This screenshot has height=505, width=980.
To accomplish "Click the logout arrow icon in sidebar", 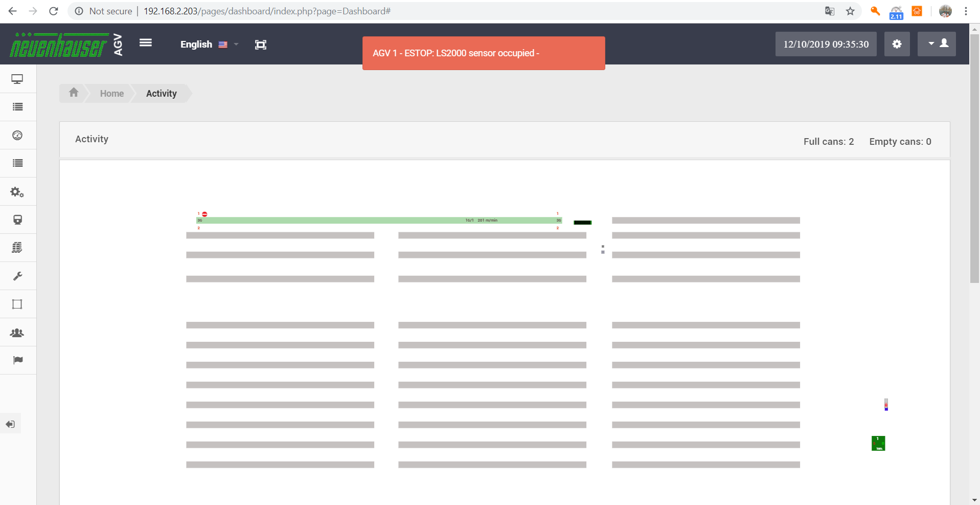I will tap(11, 424).
